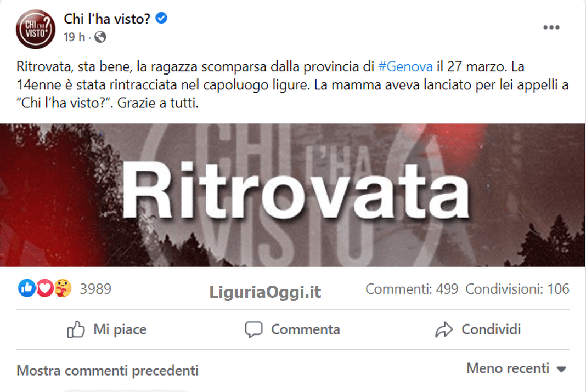Screen dimensions: 586x392
Task: Click the share arrow icon
Action: (444, 329)
